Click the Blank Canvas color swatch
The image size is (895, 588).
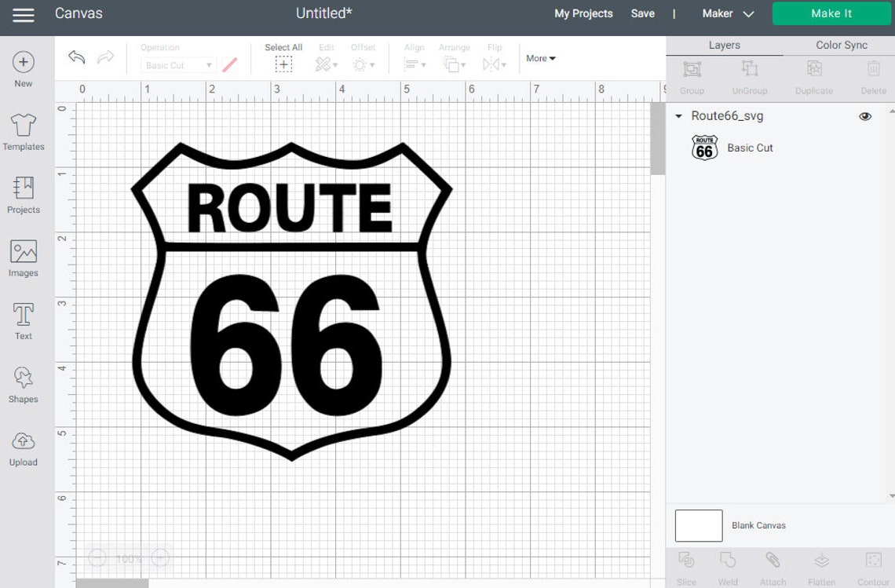pyautogui.click(x=698, y=525)
